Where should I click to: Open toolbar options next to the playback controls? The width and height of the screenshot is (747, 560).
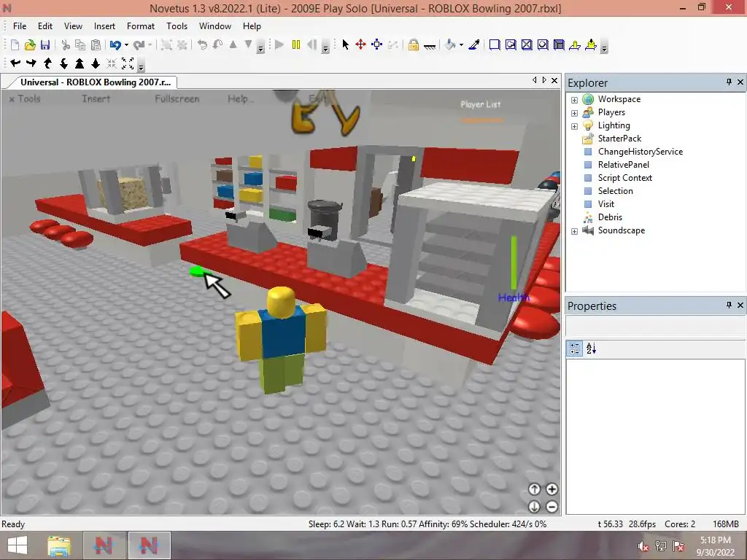[x=326, y=47]
